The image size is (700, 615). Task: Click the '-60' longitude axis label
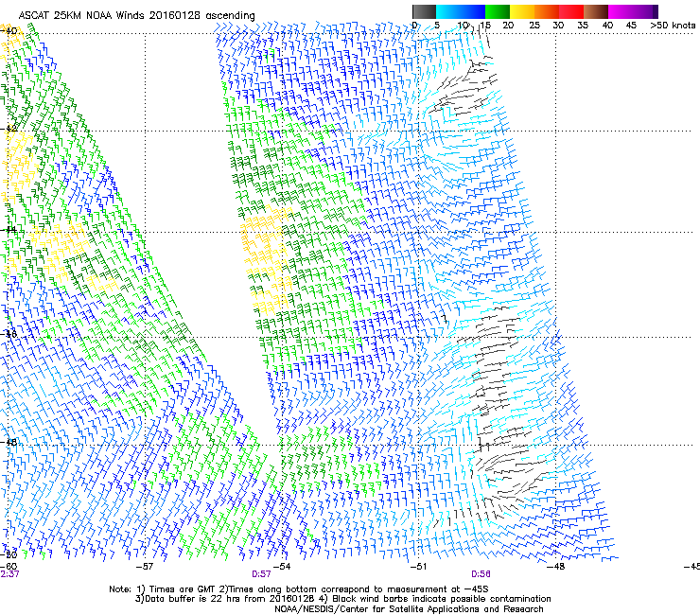click(x=9, y=567)
